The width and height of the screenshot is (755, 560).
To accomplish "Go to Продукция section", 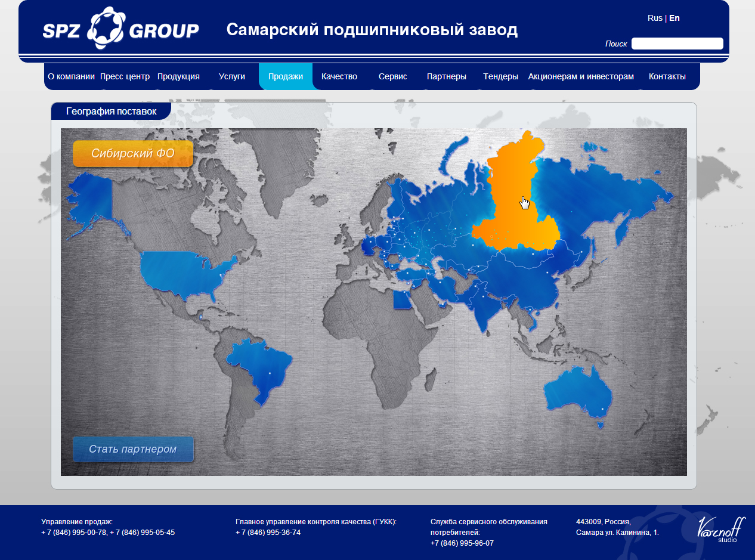I will pos(178,76).
